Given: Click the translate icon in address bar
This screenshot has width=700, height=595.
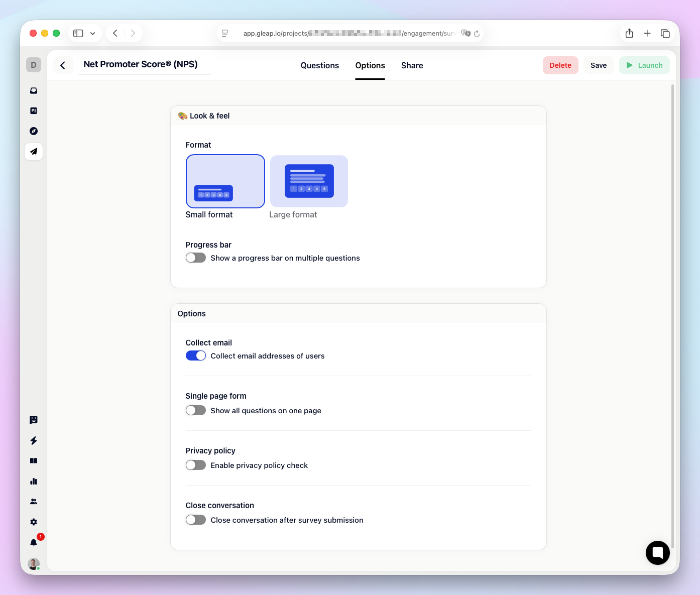Looking at the screenshot, I should 465,33.
